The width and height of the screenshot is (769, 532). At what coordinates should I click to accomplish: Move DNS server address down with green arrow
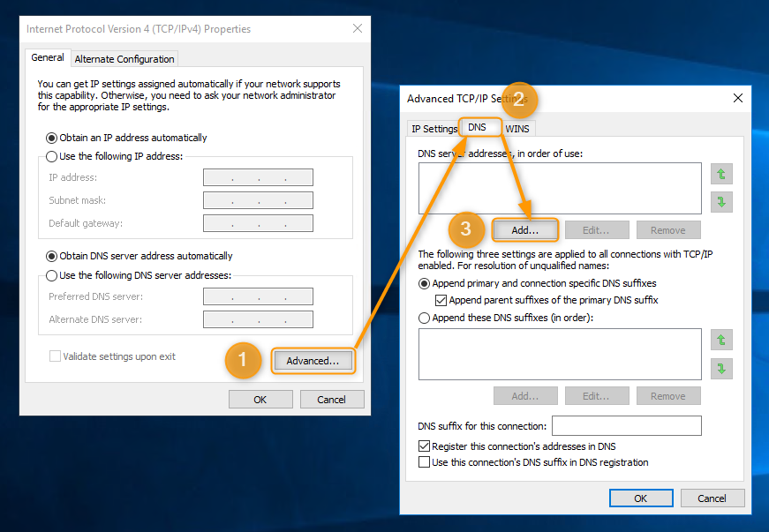[x=721, y=202]
